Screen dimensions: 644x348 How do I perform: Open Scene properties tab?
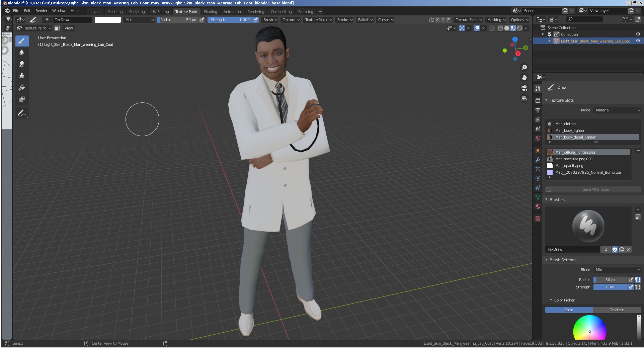click(x=538, y=128)
